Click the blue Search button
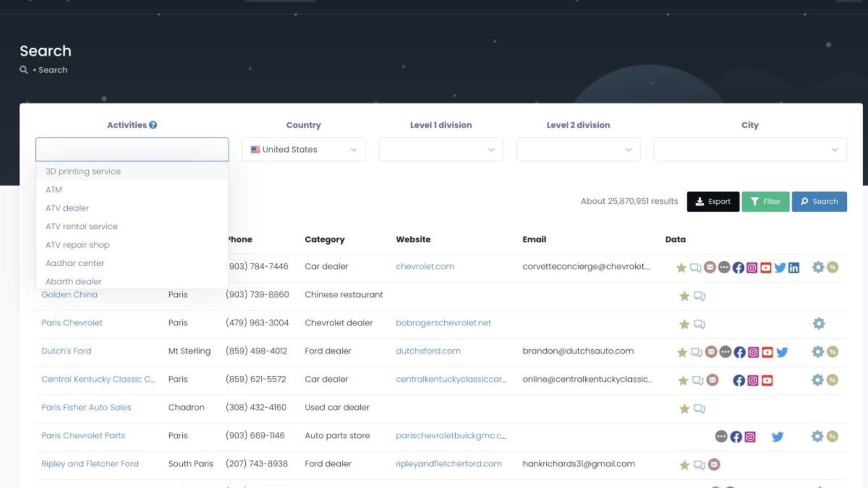 coord(819,202)
